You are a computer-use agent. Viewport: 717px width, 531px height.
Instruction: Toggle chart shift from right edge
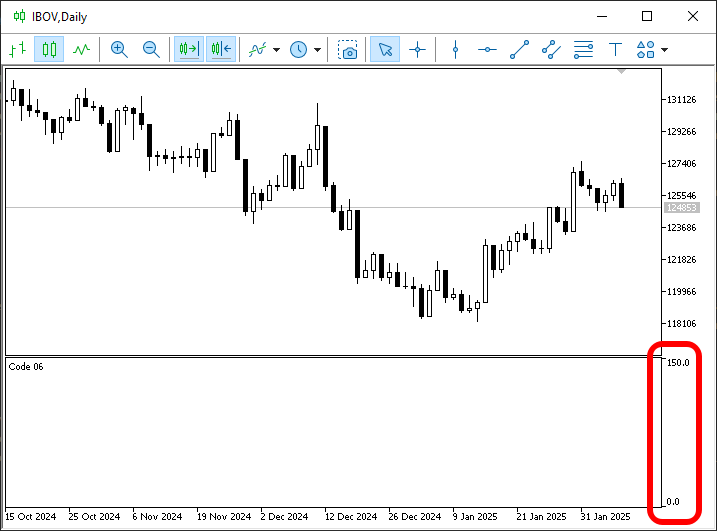(221, 49)
